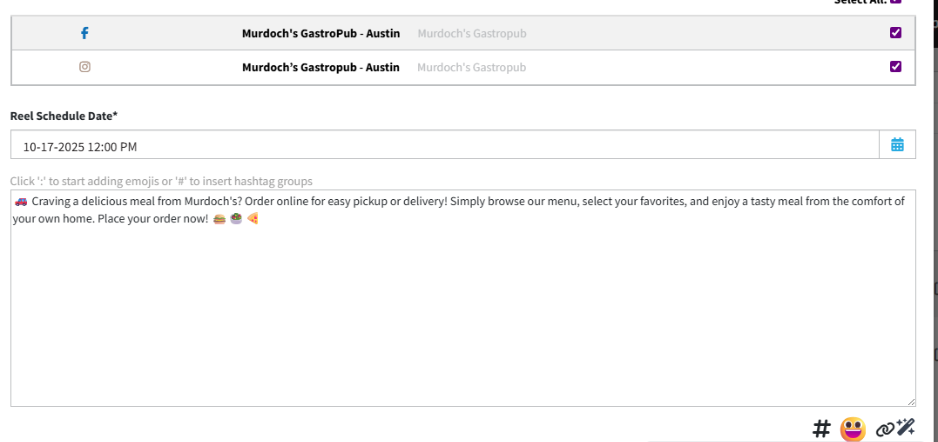938x442 pixels.
Task: Select the Facebook Murdoch's GastroPub - Austin name
Action: coord(320,33)
